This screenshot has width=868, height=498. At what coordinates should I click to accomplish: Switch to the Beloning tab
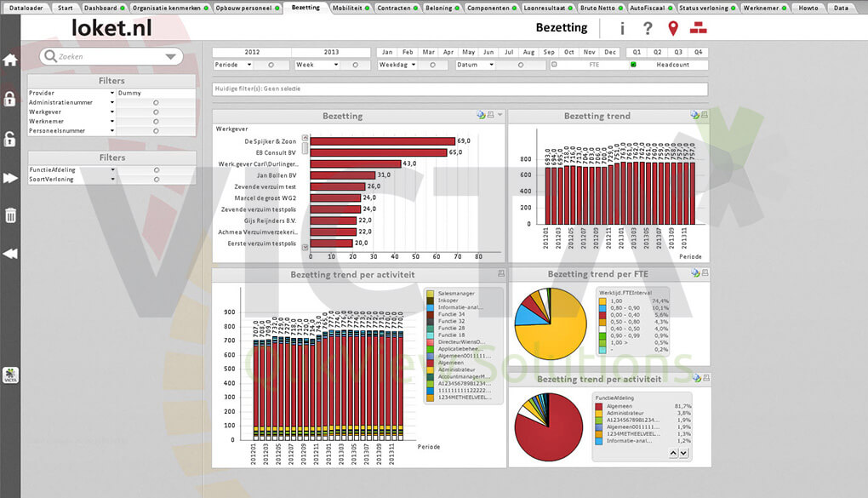[x=443, y=8]
